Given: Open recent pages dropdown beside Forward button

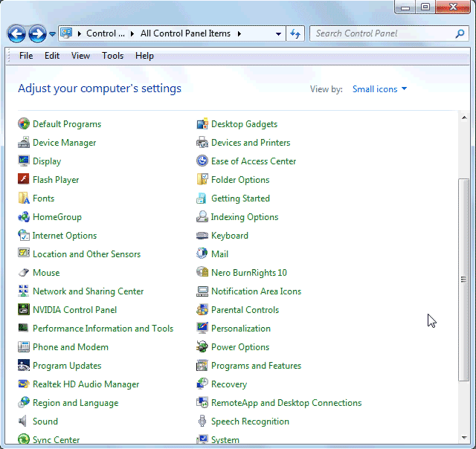Looking at the screenshot, I should [52, 33].
